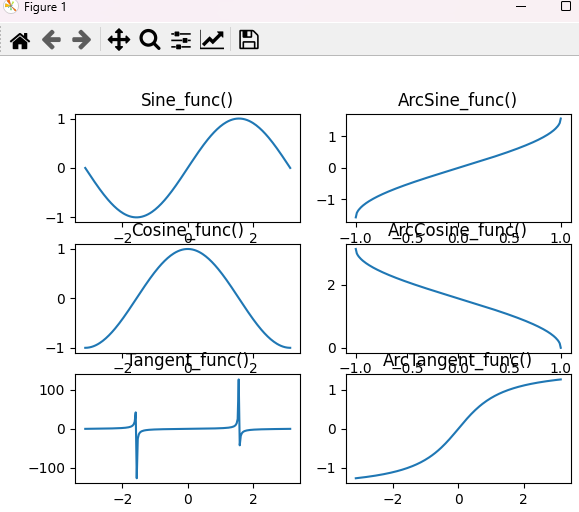Image resolution: width=579 pixels, height=512 pixels.
Task: Activate the Zoom to rectangle tool
Action: coord(150,39)
